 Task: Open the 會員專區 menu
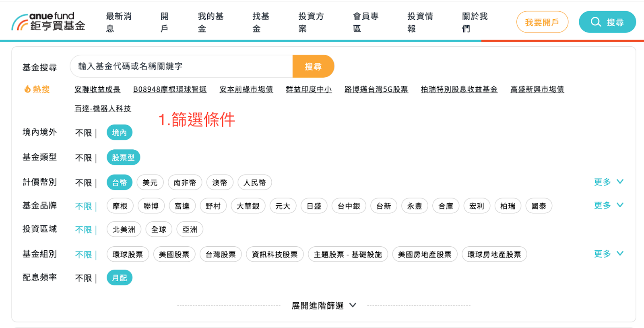click(x=366, y=22)
